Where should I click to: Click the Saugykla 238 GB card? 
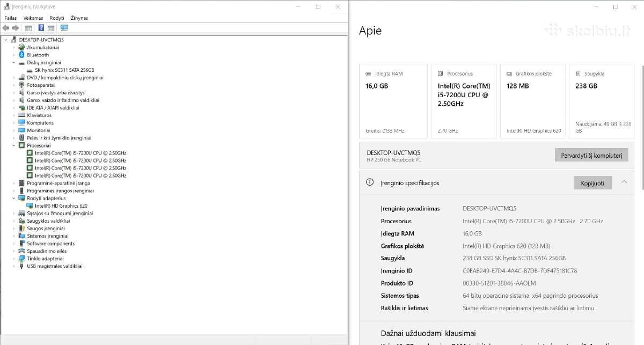click(601, 101)
